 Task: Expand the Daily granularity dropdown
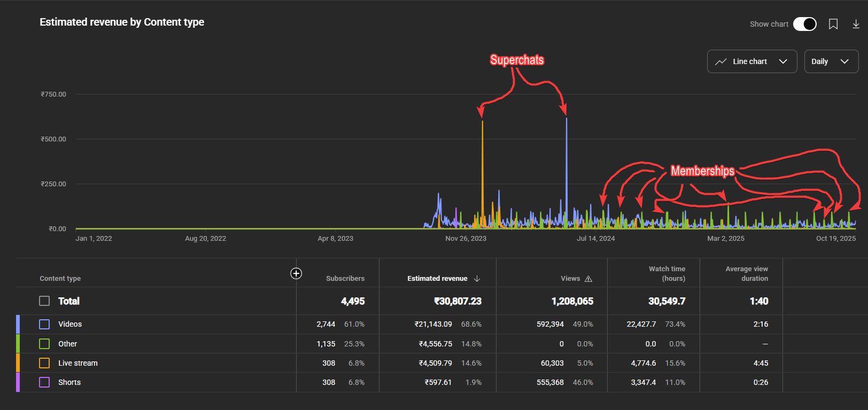click(831, 61)
